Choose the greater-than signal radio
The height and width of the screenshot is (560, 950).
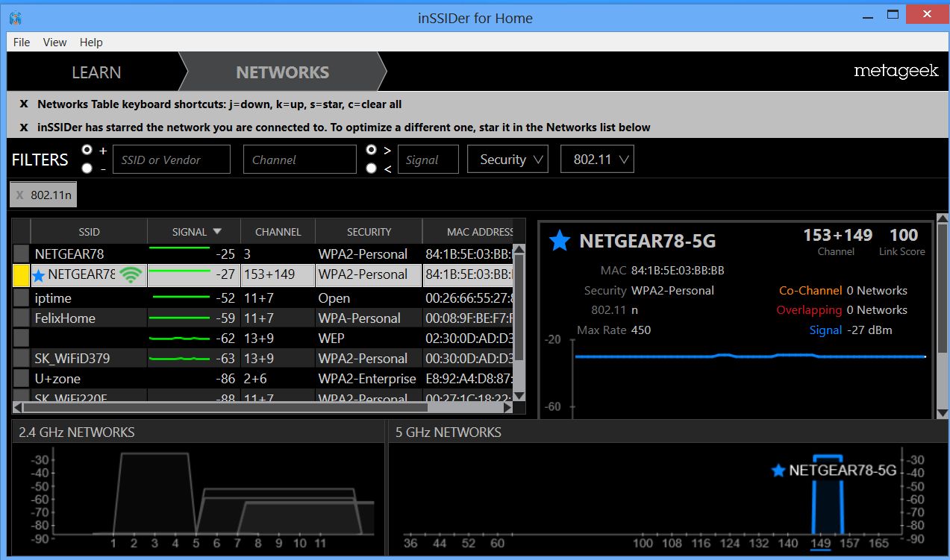click(372, 150)
